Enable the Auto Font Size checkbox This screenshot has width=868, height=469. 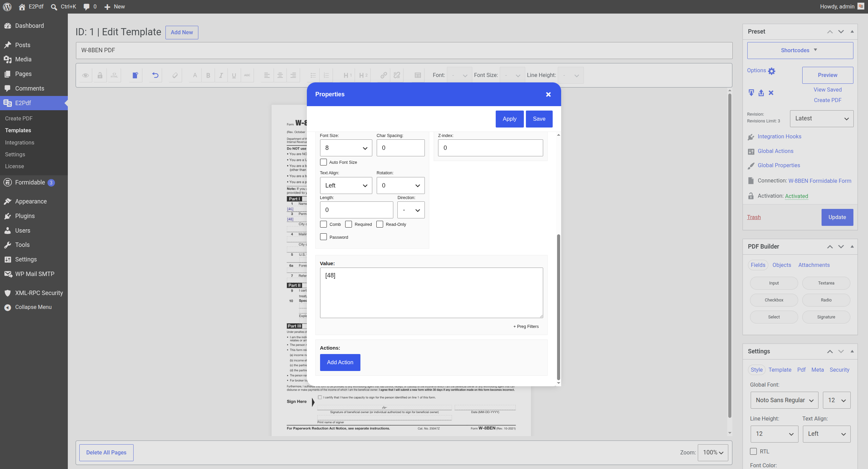[323, 162]
